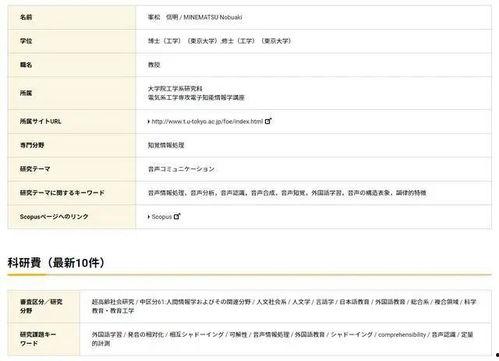Select the specialty value 知覚情報処理
Image resolution: width=499 pixels, height=361 pixels.
166,145
